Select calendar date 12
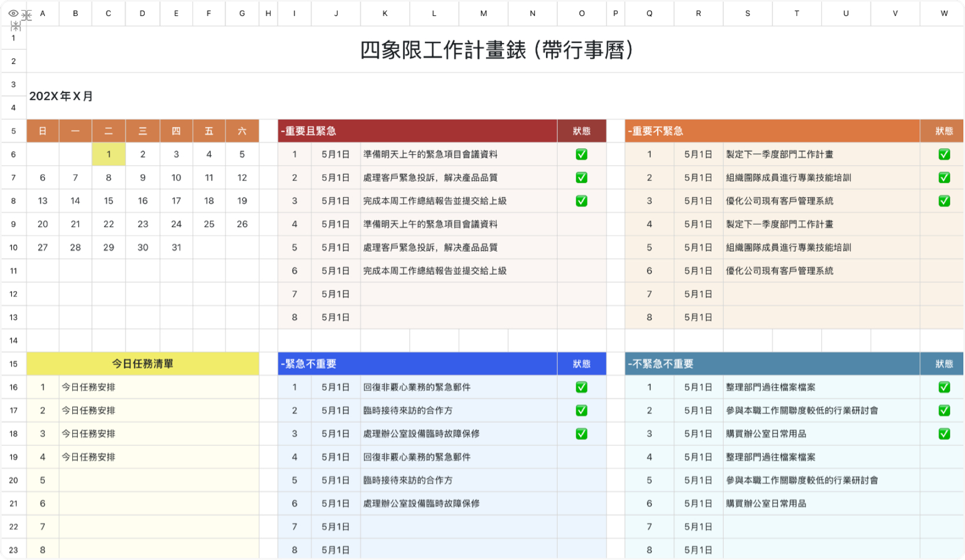965x560 pixels. click(242, 178)
